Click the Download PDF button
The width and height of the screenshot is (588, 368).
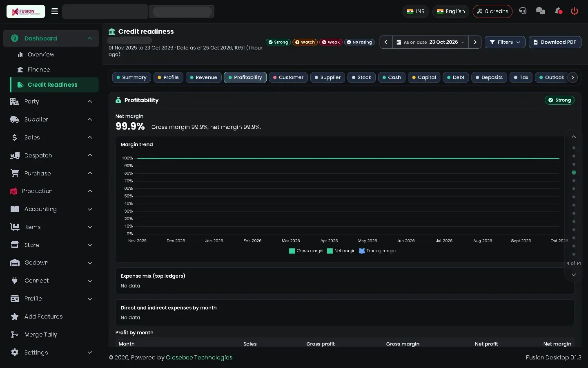555,42
